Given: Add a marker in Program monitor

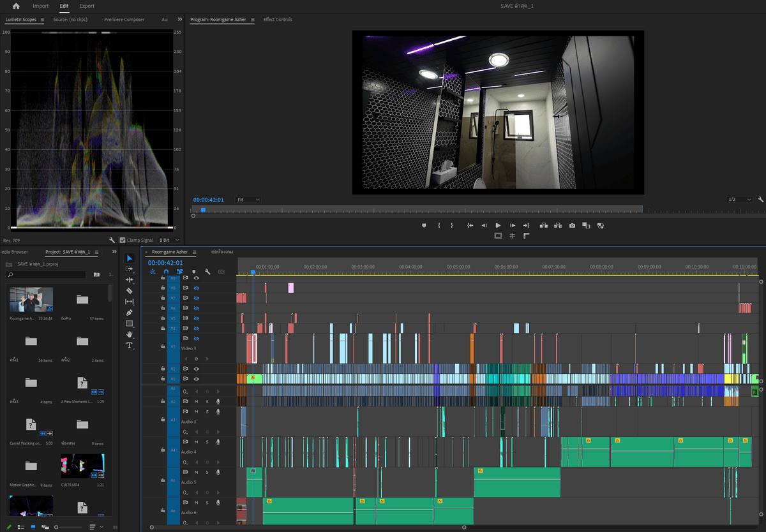Looking at the screenshot, I should (x=424, y=225).
